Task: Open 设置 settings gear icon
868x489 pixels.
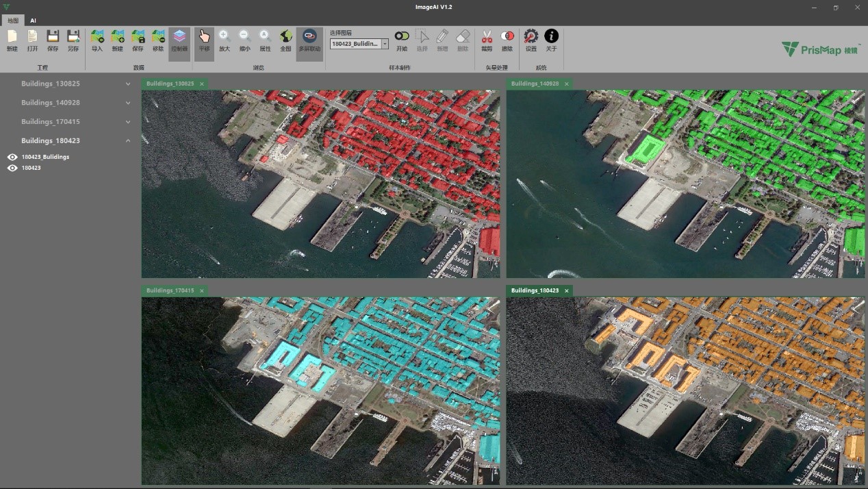Action: (x=531, y=37)
